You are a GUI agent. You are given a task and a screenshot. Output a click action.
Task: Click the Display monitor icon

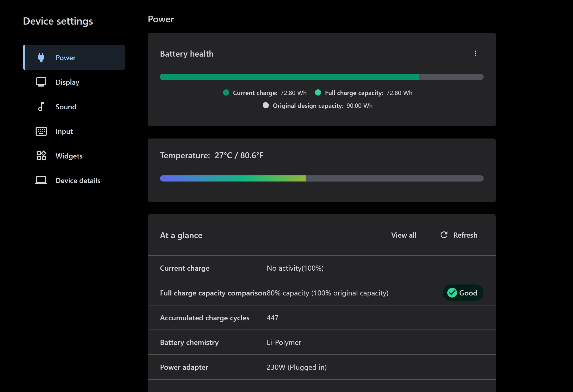[x=41, y=82]
